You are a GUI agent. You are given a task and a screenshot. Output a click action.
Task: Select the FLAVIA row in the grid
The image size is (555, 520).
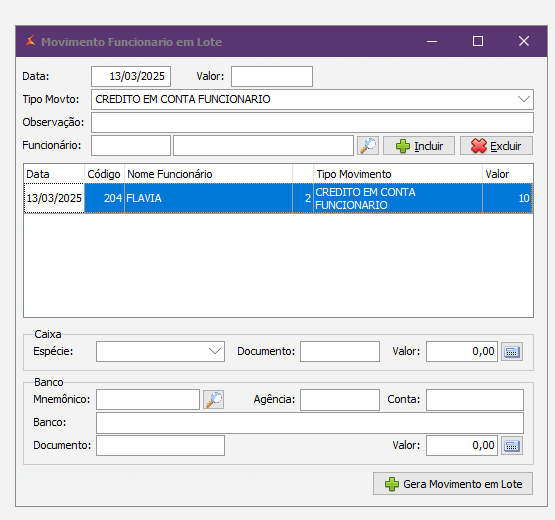point(278,198)
